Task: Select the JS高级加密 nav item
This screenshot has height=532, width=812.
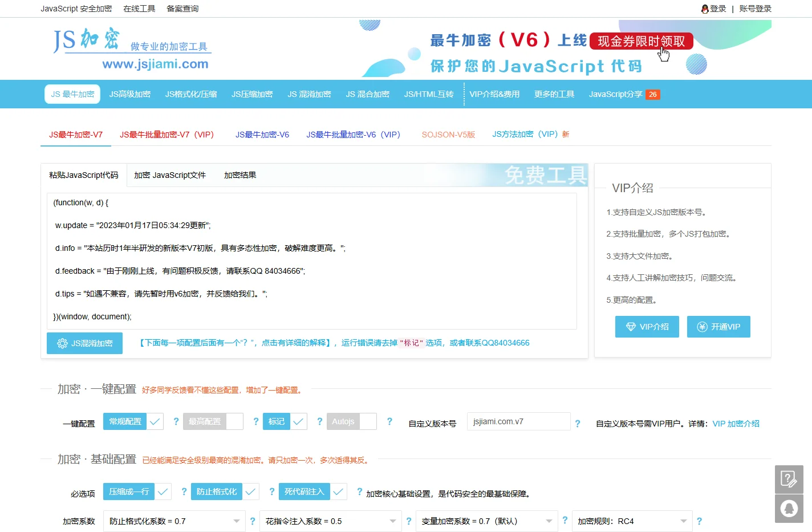Action: [x=130, y=94]
